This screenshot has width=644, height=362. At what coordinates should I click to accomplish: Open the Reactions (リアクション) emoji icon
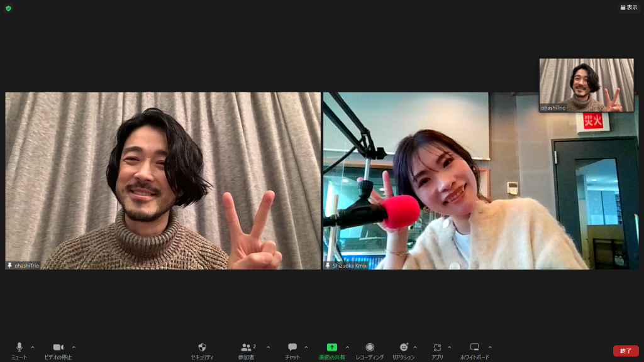403,348
